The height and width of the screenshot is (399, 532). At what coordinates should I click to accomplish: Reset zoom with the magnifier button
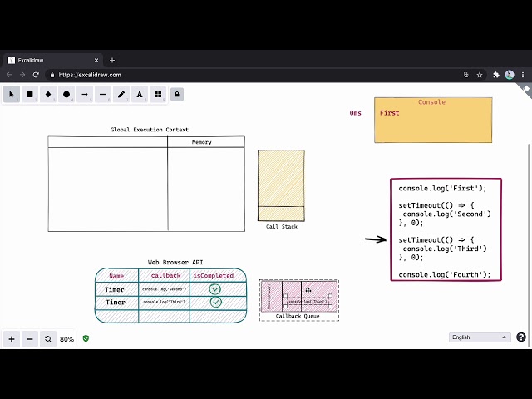click(48, 339)
